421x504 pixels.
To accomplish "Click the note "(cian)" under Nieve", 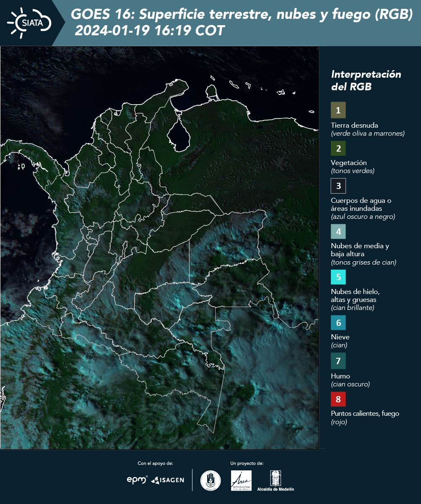I will tap(339, 346).
